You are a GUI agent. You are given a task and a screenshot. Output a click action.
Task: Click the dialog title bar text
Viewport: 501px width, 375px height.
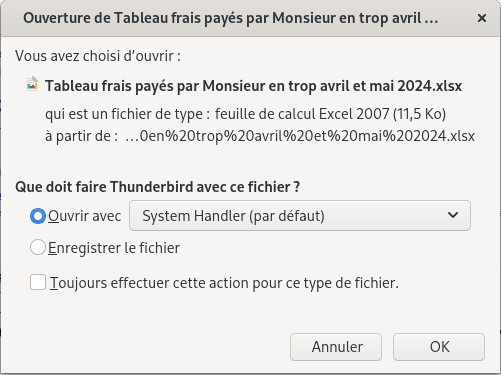(x=230, y=18)
